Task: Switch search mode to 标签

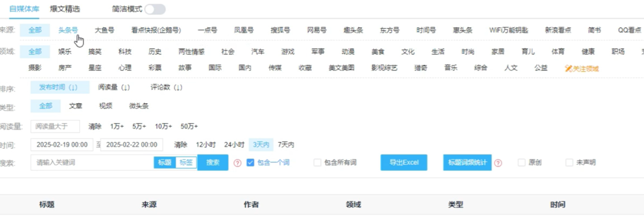Action: [186, 162]
